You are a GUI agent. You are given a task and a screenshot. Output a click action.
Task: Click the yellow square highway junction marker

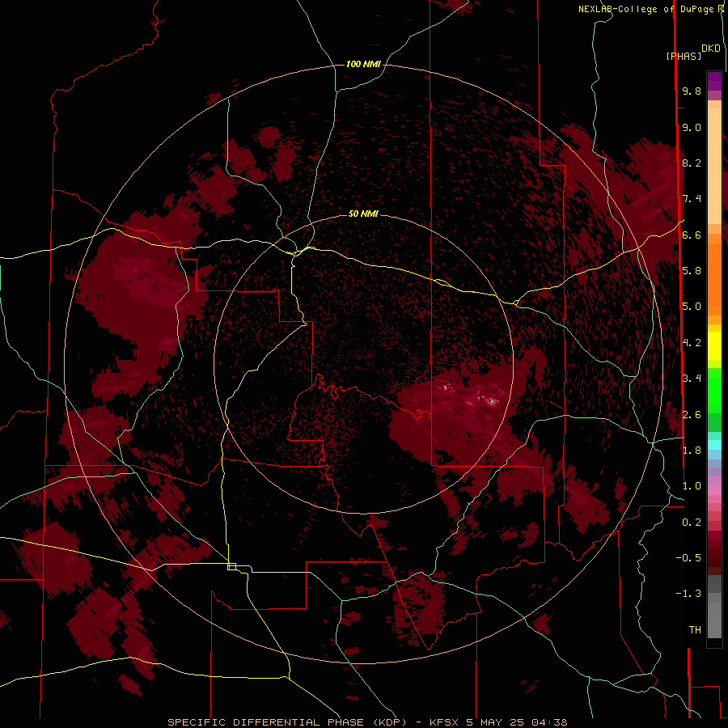point(231,566)
